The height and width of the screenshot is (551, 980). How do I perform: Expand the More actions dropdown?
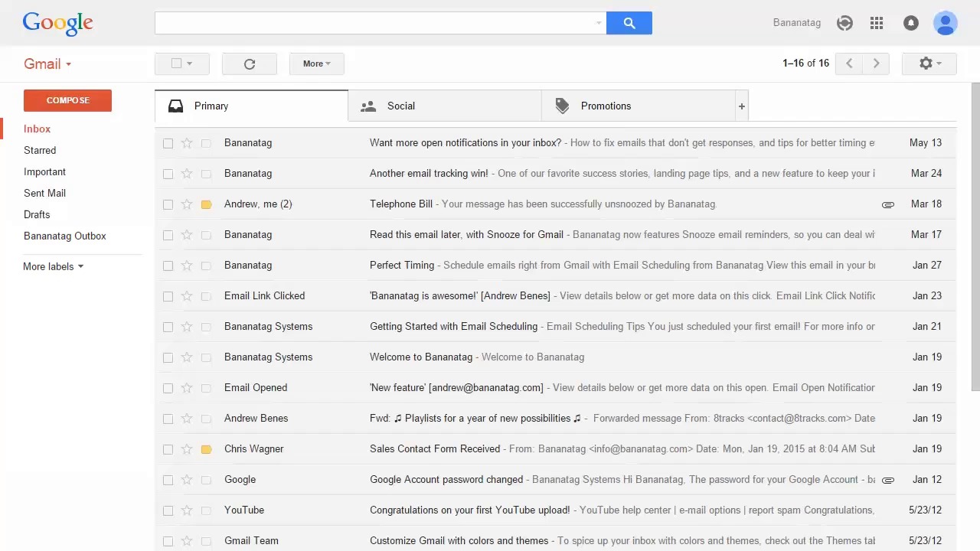[316, 64]
